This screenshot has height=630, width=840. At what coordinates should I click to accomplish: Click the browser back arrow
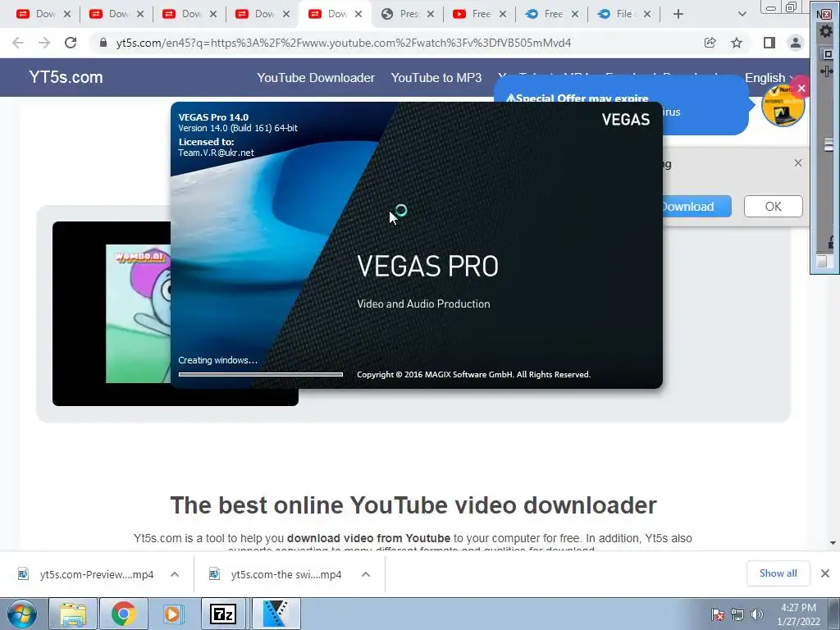pyautogui.click(x=18, y=43)
